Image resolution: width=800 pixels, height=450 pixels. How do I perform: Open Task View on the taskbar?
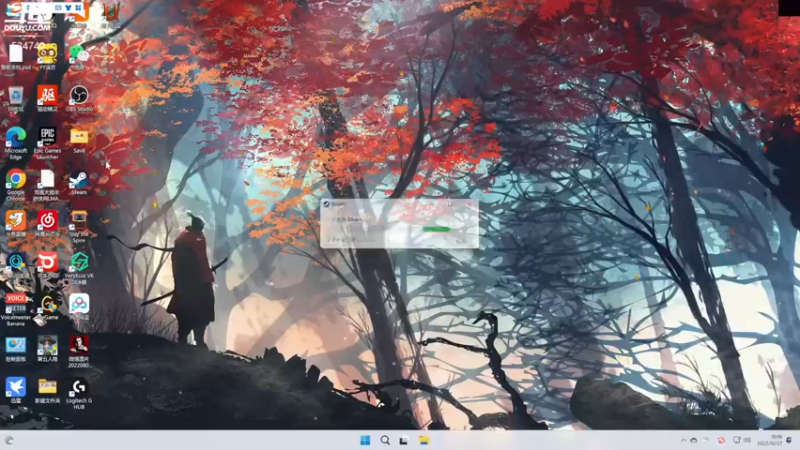[404, 440]
